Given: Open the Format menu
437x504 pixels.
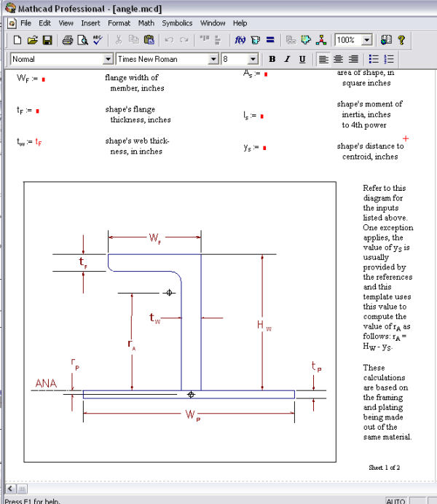Looking at the screenshot, I should 119,23.
